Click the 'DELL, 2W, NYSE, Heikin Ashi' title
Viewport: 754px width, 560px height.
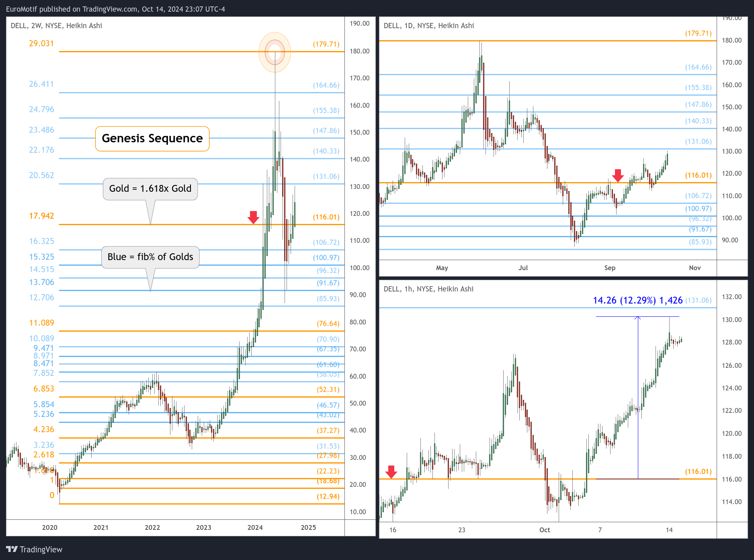click(56, 26)
